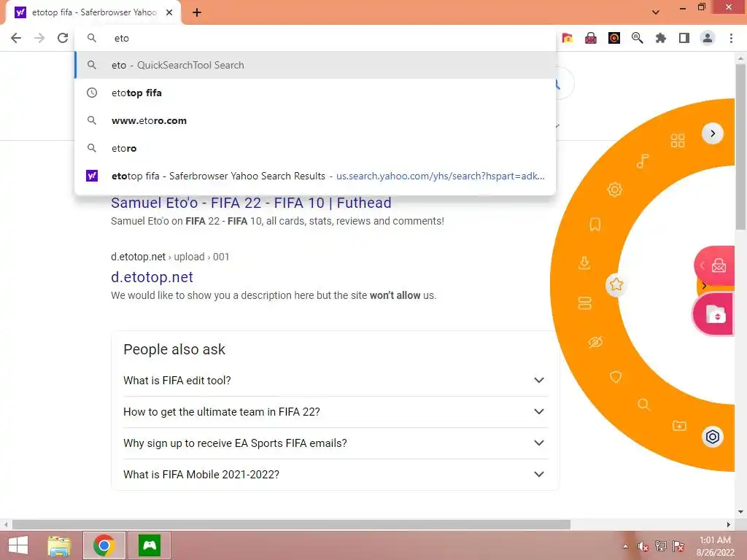Open File Explorer from the taskbar
Image resolution: width=747 pixels, height=560 pixels.
(59, 545)
